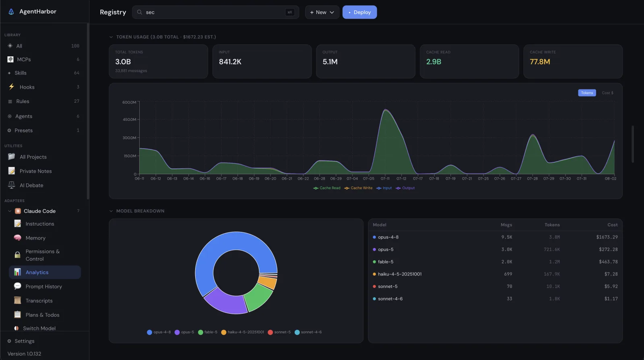Click the search magnifier icon

[140, 12]
